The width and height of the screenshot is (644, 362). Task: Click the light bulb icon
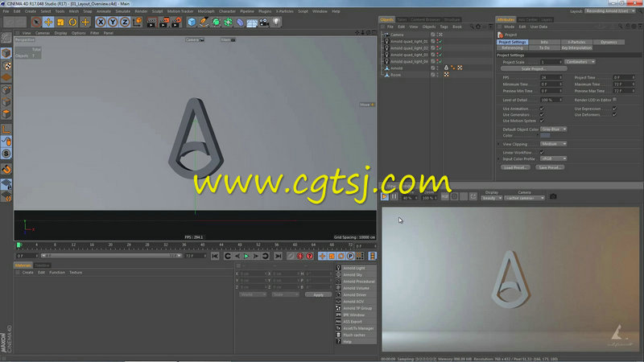click(276, 23)
